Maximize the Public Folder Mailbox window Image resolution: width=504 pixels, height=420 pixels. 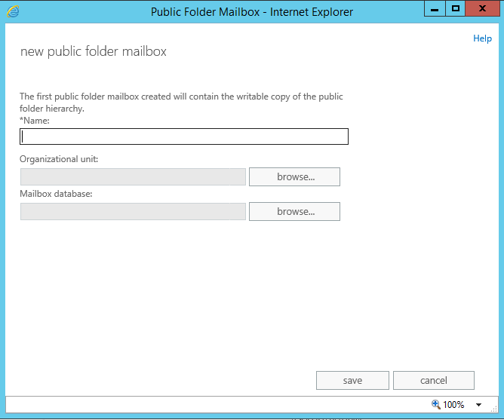456,9
